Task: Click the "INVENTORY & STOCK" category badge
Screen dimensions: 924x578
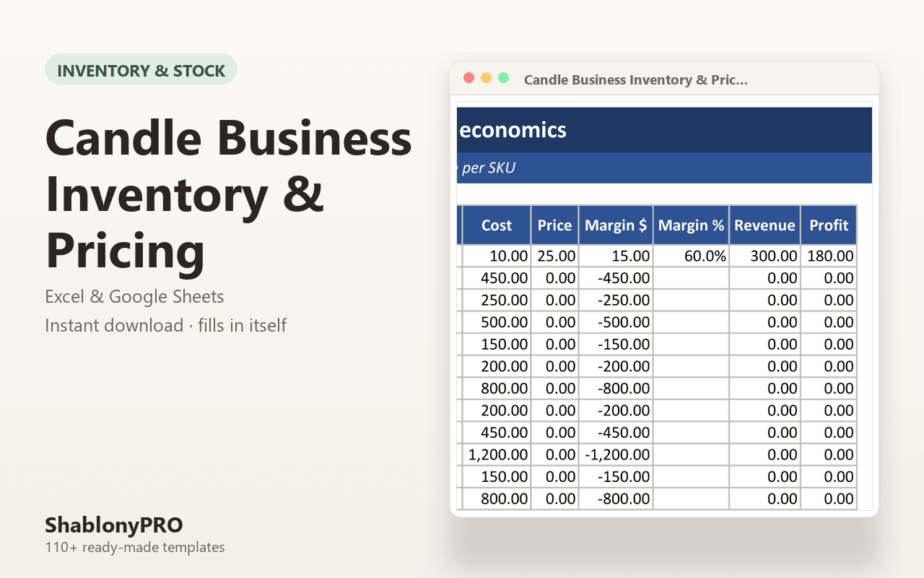Action: 141,69
